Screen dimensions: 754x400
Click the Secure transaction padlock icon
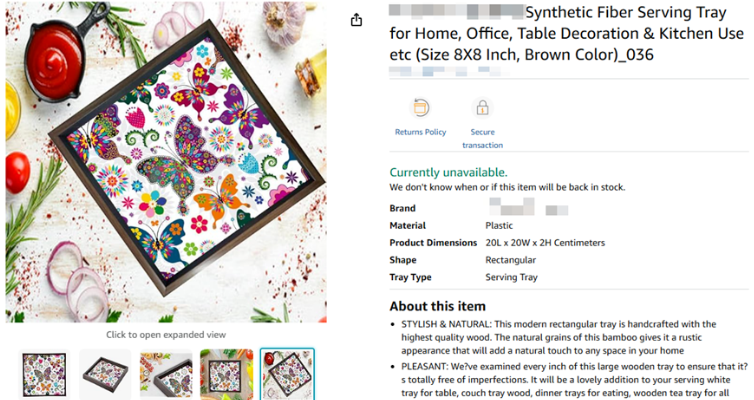[482, 108]
